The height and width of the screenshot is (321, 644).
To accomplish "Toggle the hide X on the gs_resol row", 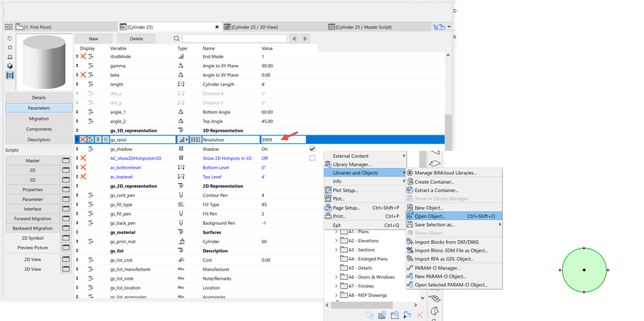I will point(83,140).
